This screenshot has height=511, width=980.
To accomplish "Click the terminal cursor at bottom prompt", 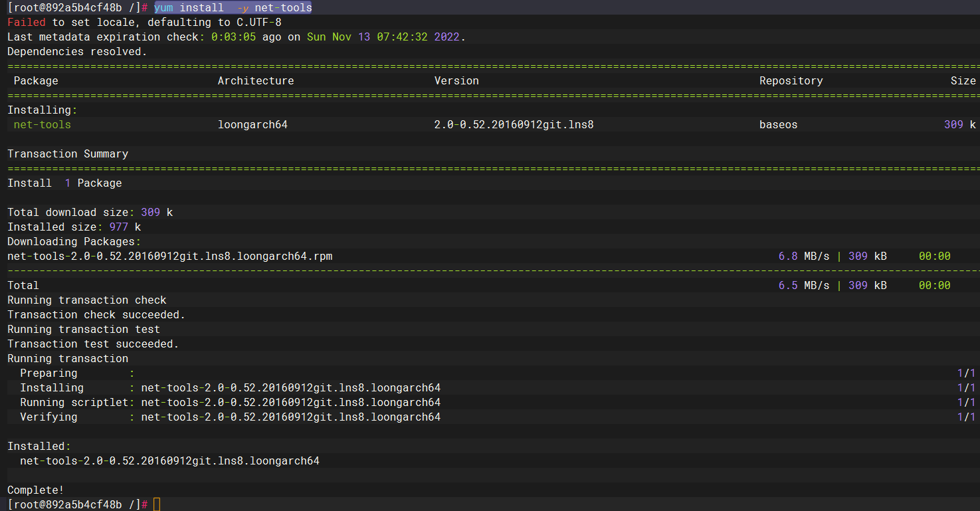I will pyautogui.click(x=157, y=504).
